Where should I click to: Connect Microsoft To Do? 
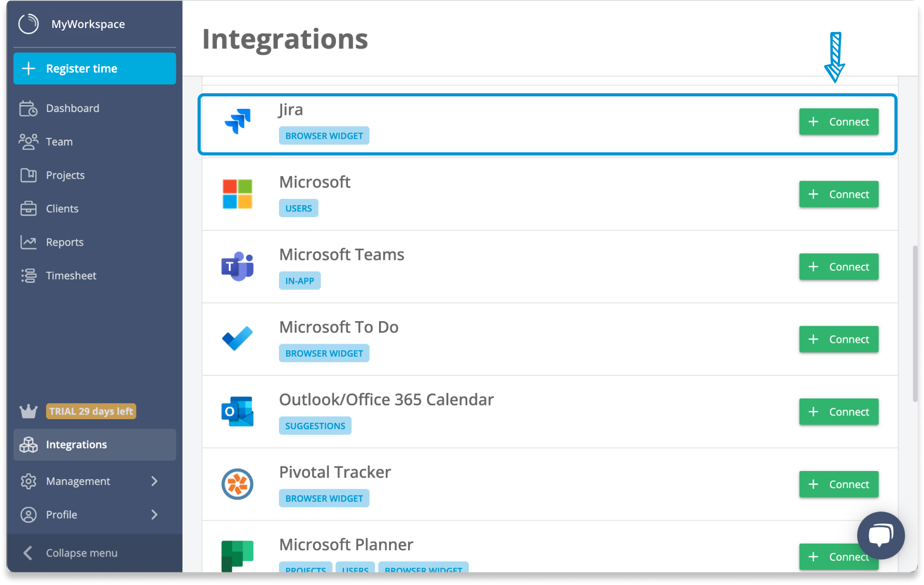(x=838, y=339)
